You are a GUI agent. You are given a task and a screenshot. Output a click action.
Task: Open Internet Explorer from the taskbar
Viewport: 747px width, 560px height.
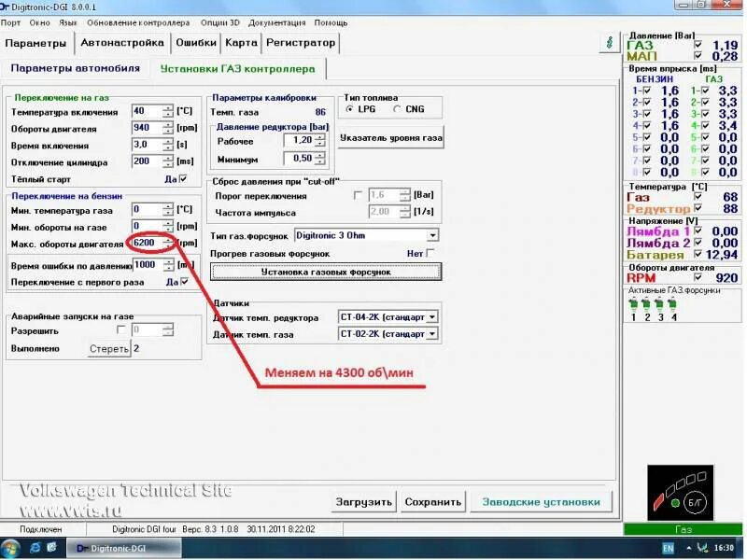click(35, 548)
